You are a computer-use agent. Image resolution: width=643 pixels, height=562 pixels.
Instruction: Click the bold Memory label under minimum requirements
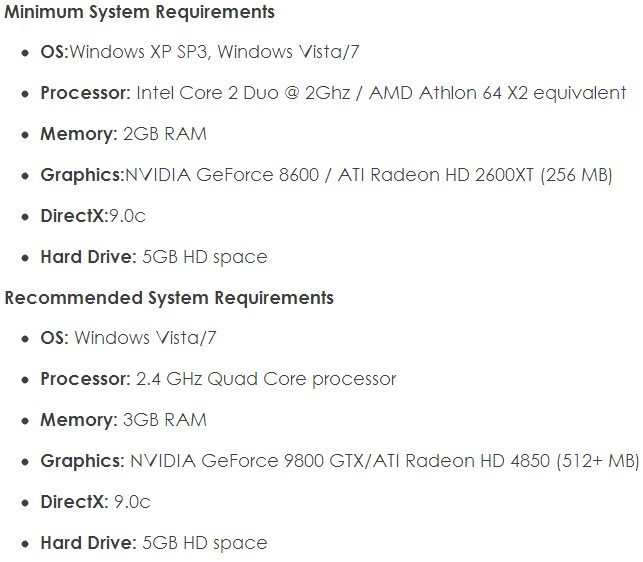[78, 134]
